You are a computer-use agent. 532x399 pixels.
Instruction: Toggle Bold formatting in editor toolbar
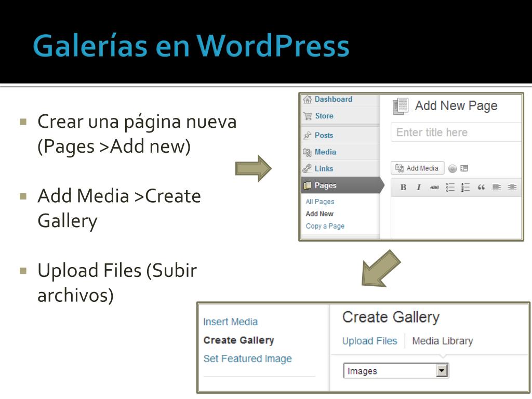point(403,187)
